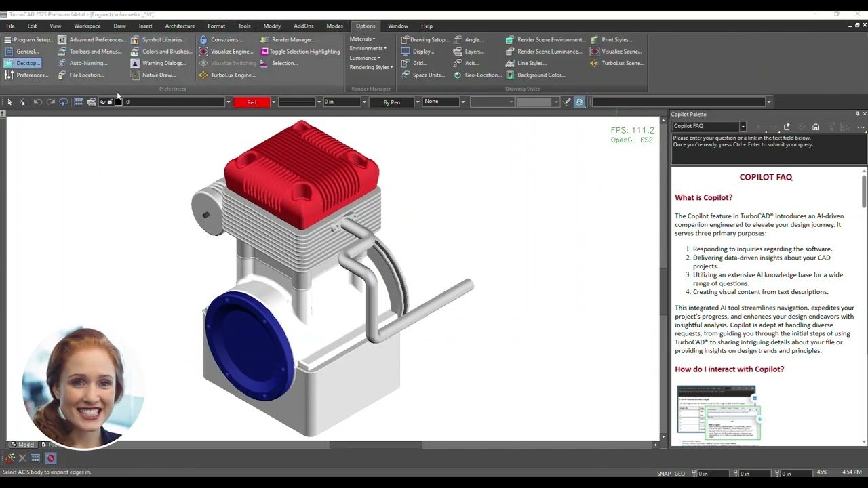Open Drawing Setup
Screen dimensions: 868x488
click(425, 39)
